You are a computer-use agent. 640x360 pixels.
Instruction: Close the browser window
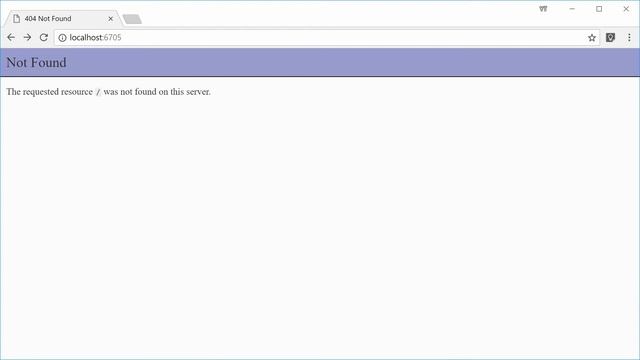coord(626,9)
